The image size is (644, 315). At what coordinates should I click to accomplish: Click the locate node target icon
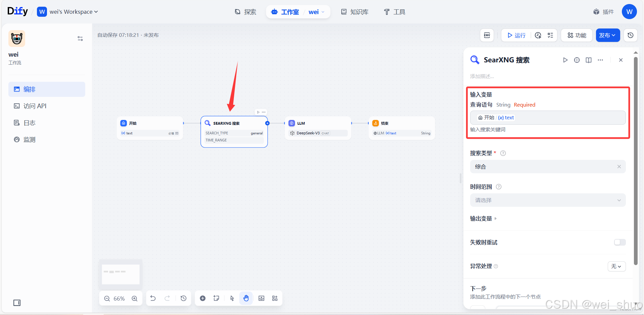(x=577, y=60)
